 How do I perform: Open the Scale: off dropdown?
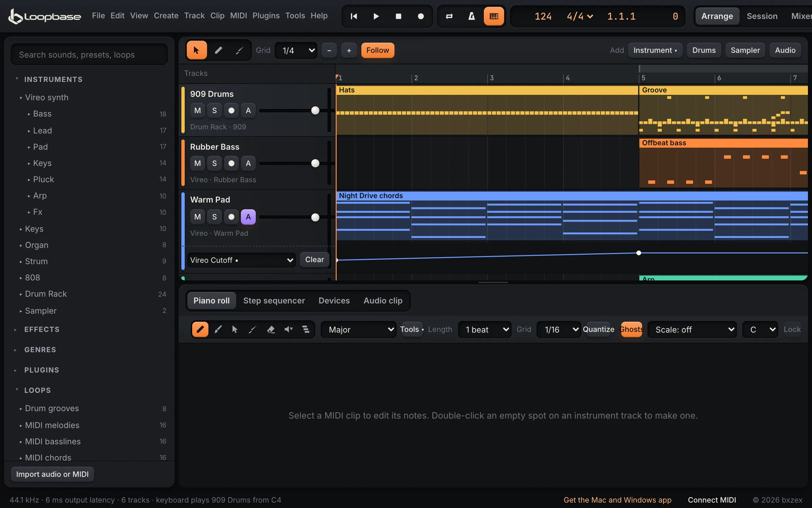pos(692,330)
